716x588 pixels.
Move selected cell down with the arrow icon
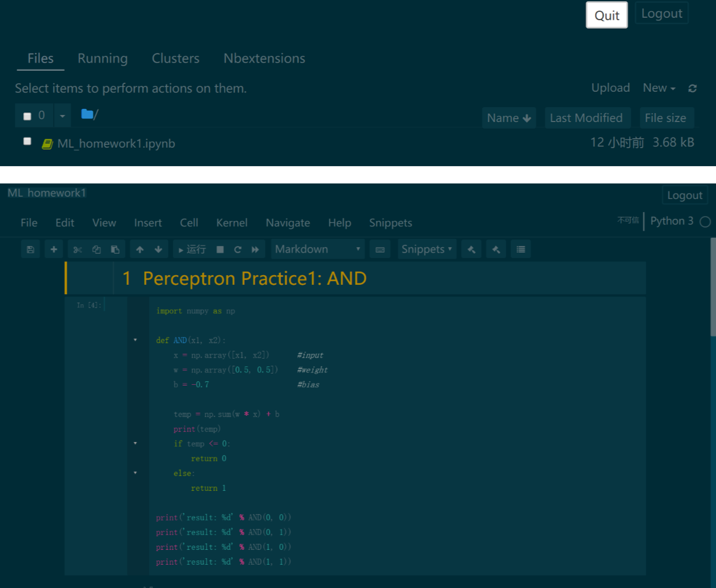pyautogui.click(x=158, y=249)
